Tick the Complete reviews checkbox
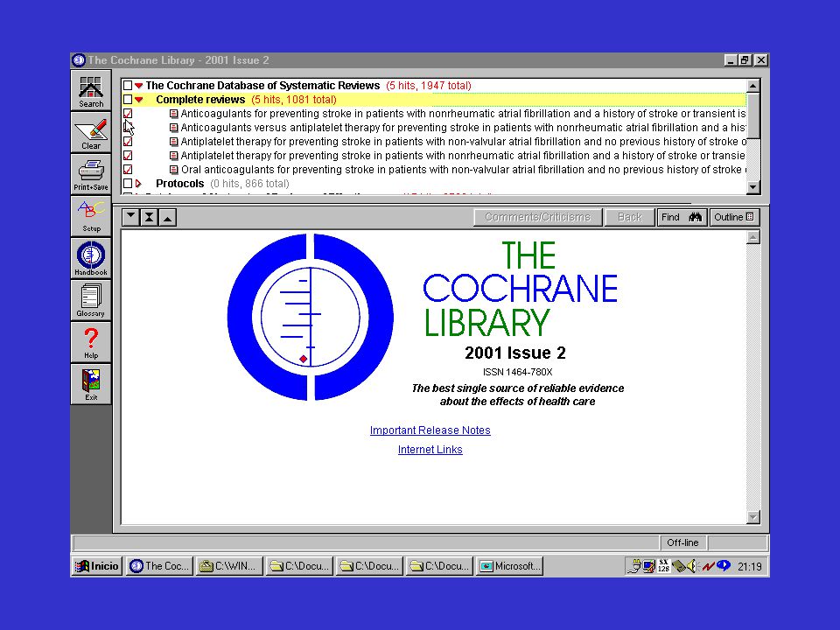Image resolution: width=840 pixels, height=630 pixels. click(x=128, y=100)
